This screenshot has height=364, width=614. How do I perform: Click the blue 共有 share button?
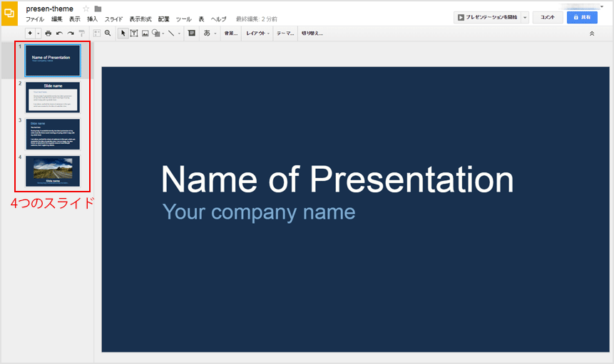click(x=582, y=17)
